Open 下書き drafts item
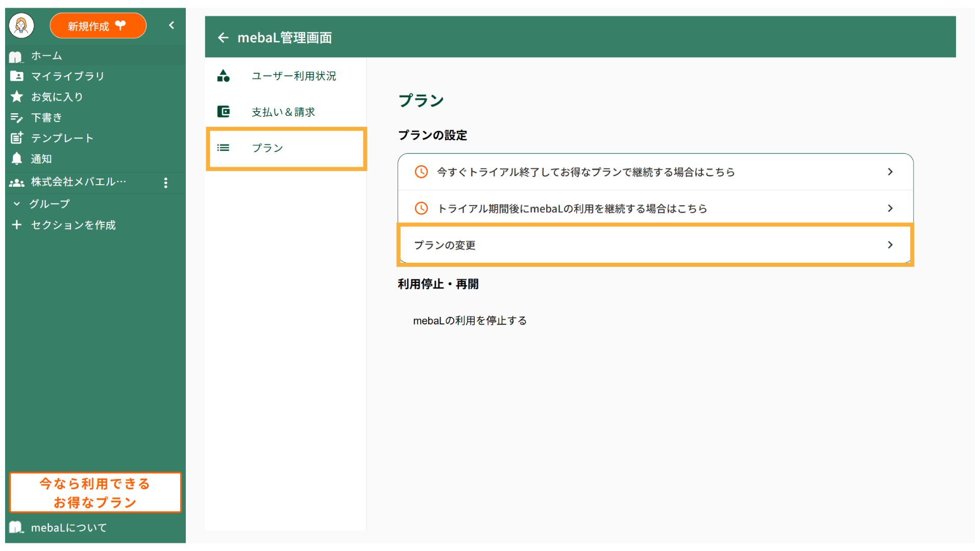Screen dimensions: 980x551 46,118
